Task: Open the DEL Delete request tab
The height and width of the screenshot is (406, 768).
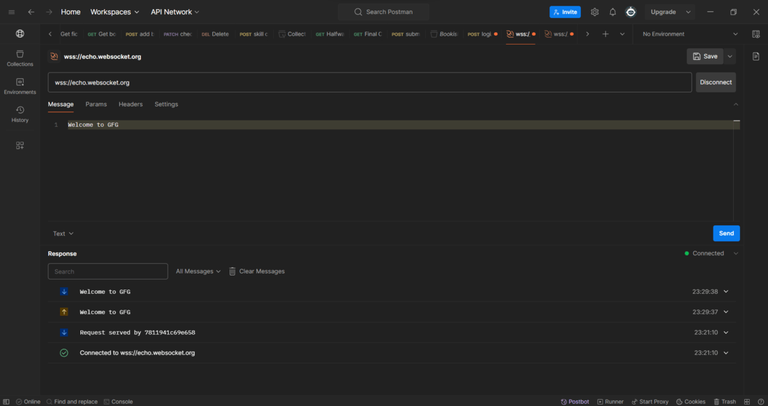Action: click(215, 34)
